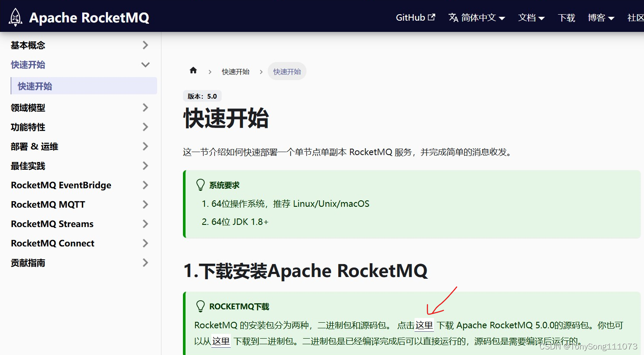Click 这里 to download the source package
This screenshot has height=355, width=644.
[x=424, y=325]
